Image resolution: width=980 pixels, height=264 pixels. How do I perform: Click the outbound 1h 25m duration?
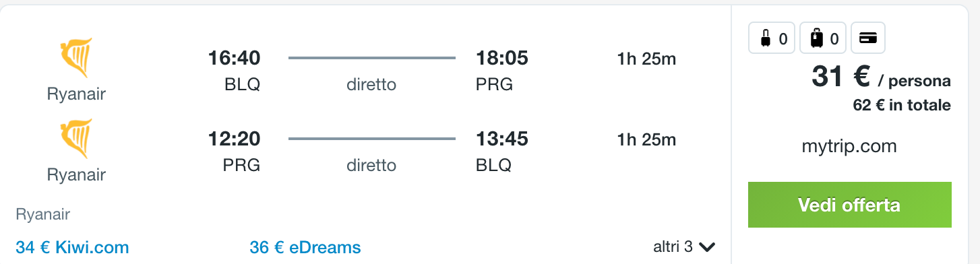pos(646,59)
